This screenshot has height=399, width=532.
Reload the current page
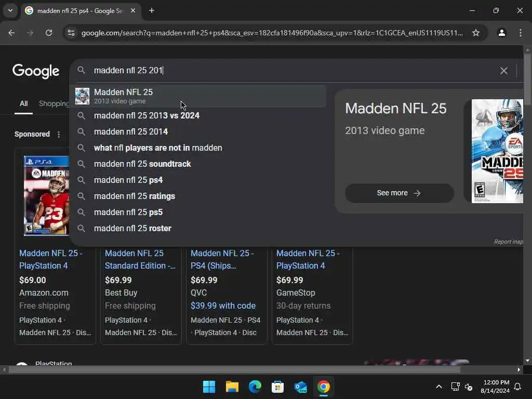tap(49, 33)
